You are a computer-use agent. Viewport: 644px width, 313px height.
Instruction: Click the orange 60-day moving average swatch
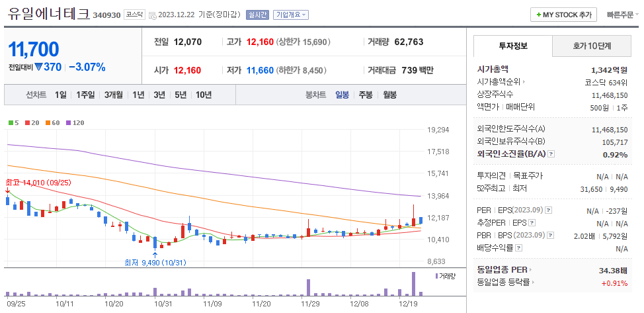(48, 122)
